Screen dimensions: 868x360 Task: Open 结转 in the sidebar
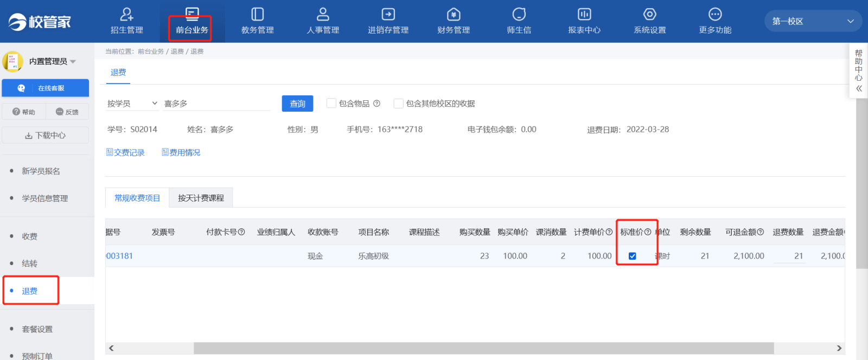click(x=29, y=263)
